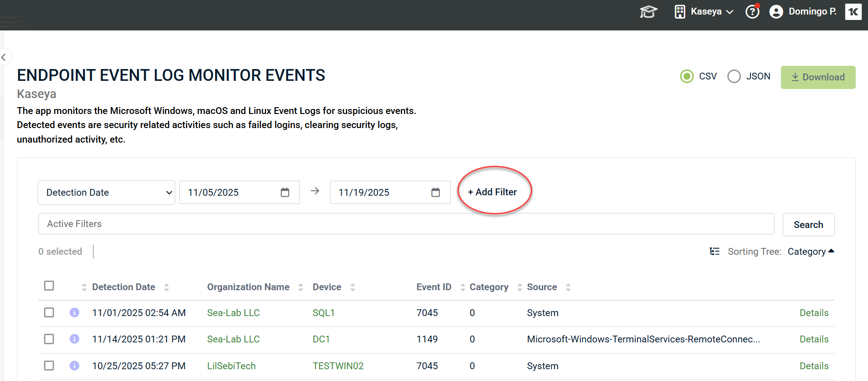Check the select-all events checkbox in header
This screenshot has width=868, height=381.
point(49,286)
